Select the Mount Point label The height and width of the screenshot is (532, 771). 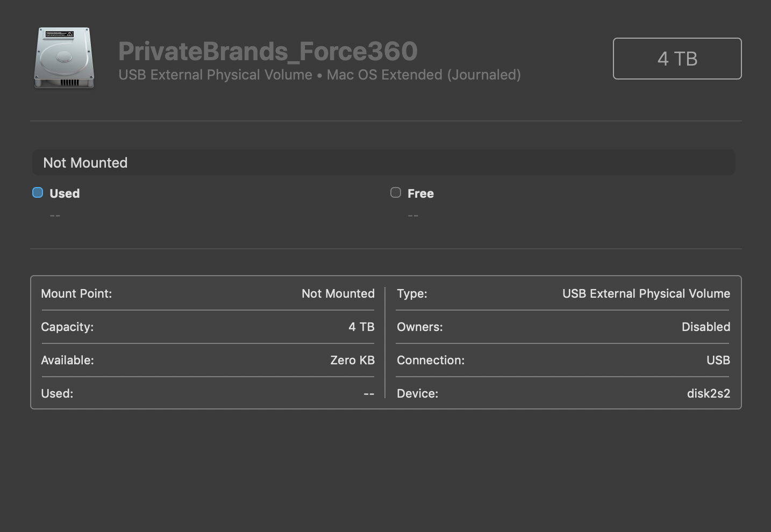[76, 293]
